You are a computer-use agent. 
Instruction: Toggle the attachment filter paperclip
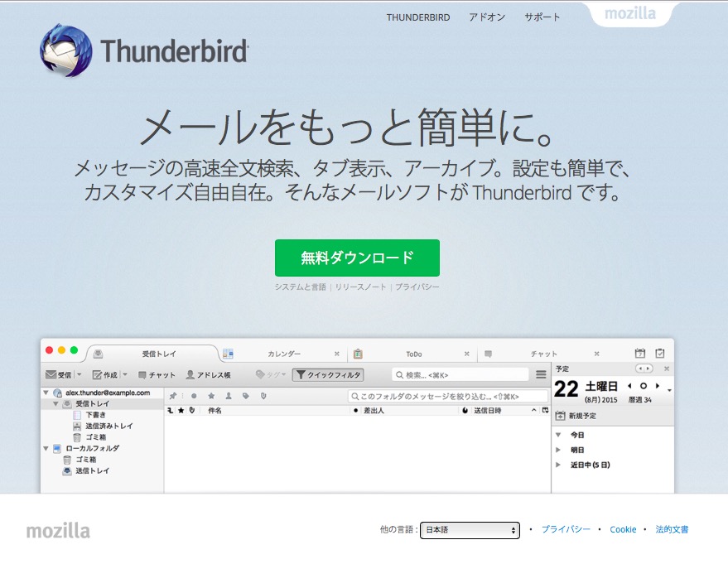point(263,396)
